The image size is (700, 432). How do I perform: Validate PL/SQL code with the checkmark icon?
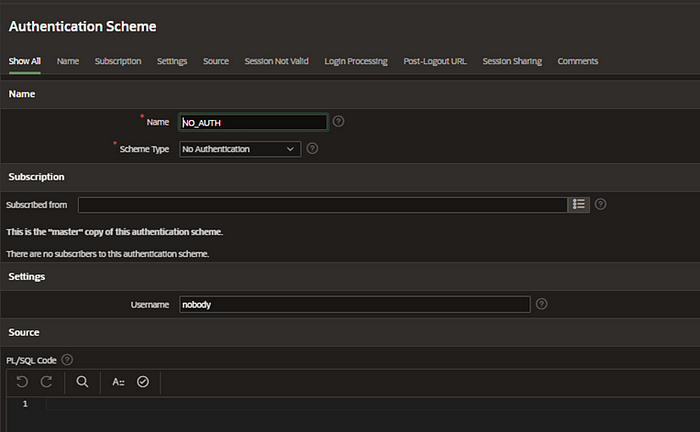(x=143, y=382)
